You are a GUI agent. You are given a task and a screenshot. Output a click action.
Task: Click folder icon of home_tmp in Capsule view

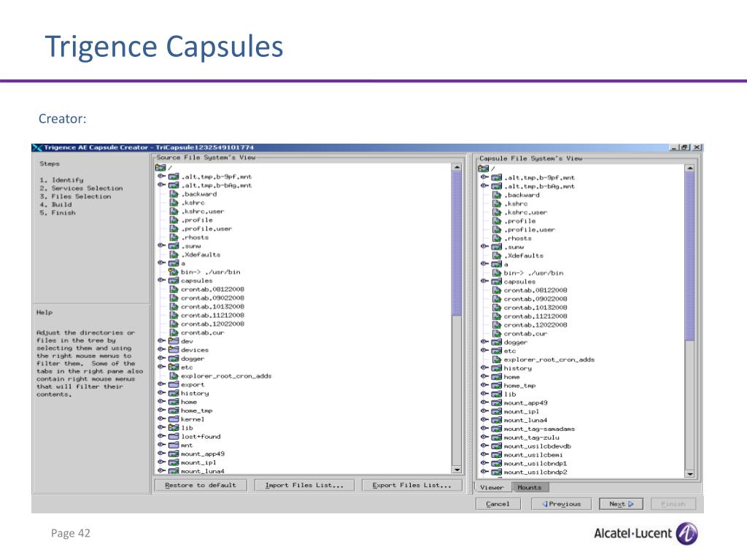pyautogui.click(x=496, y=385)
